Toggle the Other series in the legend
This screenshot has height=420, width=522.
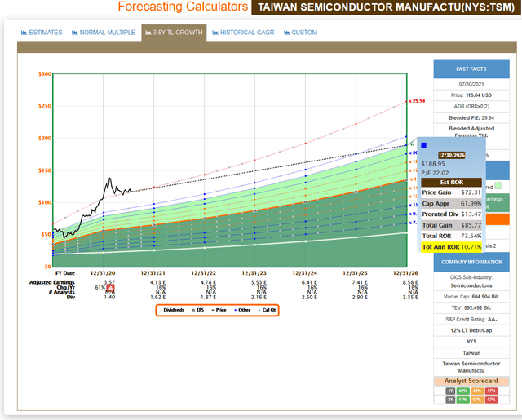pos(242,310)
